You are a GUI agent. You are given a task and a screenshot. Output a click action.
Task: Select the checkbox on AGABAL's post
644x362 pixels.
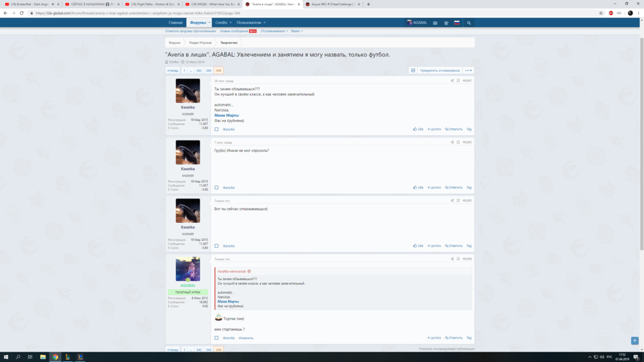pyautogui.click(x=216, y=338)
